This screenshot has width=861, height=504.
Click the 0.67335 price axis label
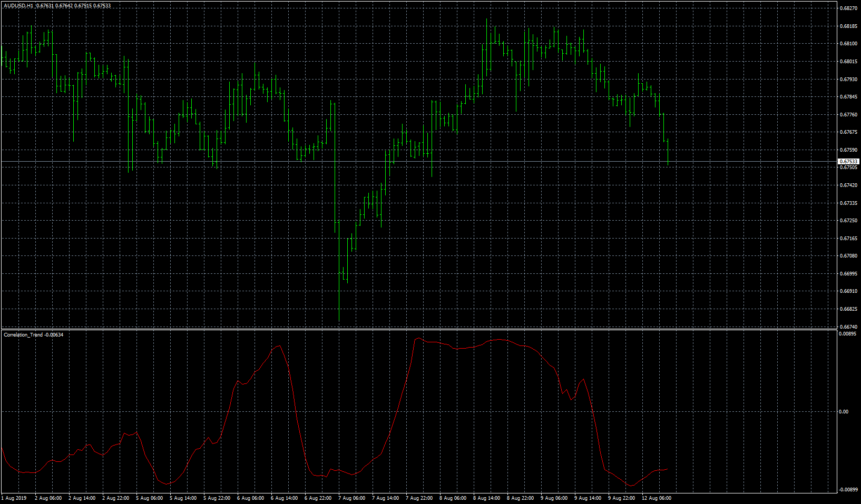pos(848,203)
